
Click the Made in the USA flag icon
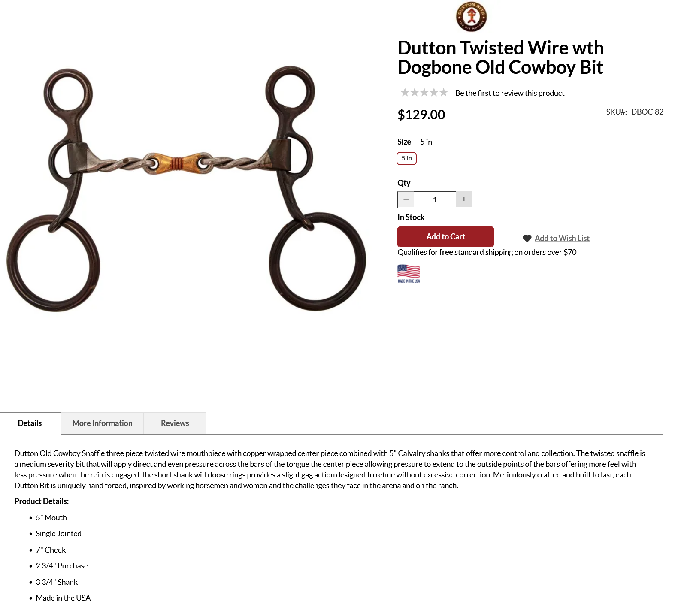click(x=409, y=274)
